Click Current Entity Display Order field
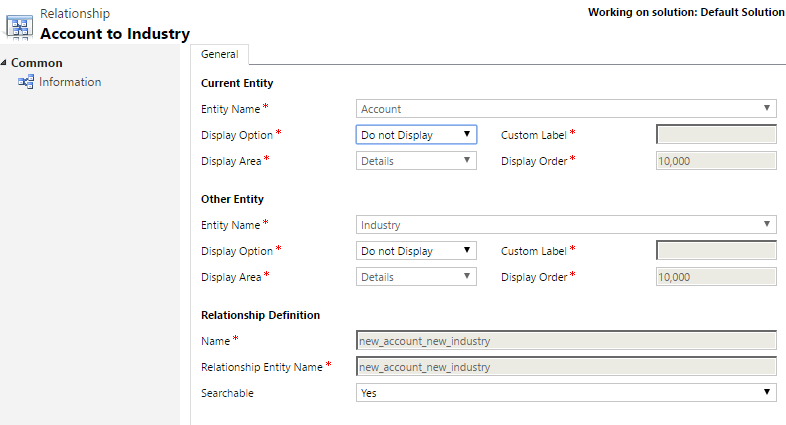The image size is (786, 425). pyautogui.click(x=716, y=160)
